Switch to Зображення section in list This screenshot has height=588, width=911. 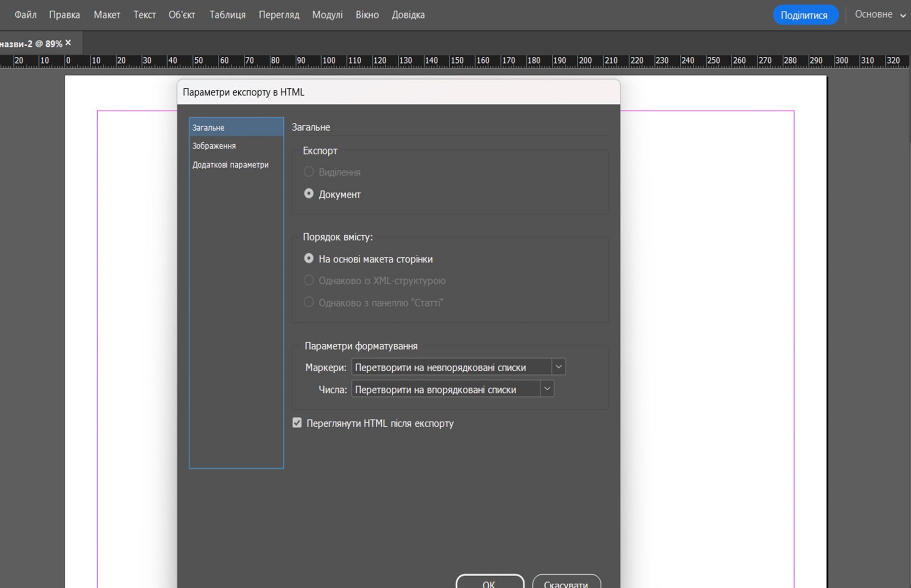[x=214, y=146]
